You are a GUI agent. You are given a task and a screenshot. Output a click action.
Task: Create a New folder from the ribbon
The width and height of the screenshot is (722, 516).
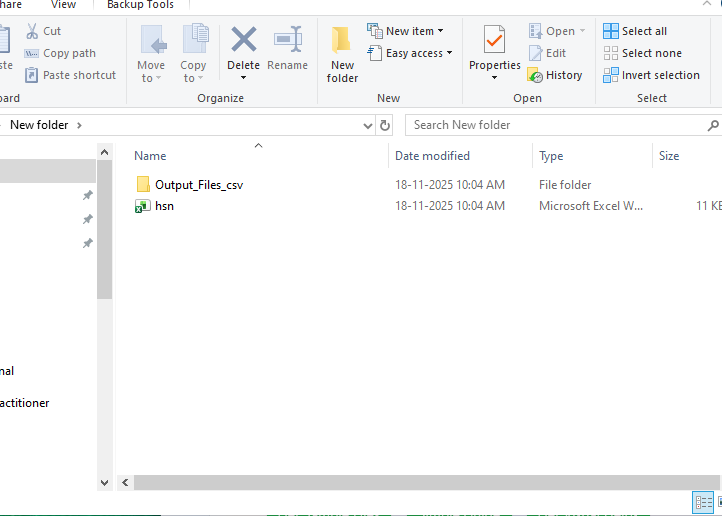(342, 55)
